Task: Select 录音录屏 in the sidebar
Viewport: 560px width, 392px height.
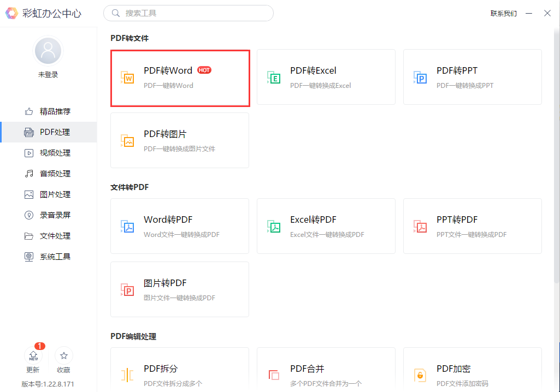Action: (x=49, y=215)
